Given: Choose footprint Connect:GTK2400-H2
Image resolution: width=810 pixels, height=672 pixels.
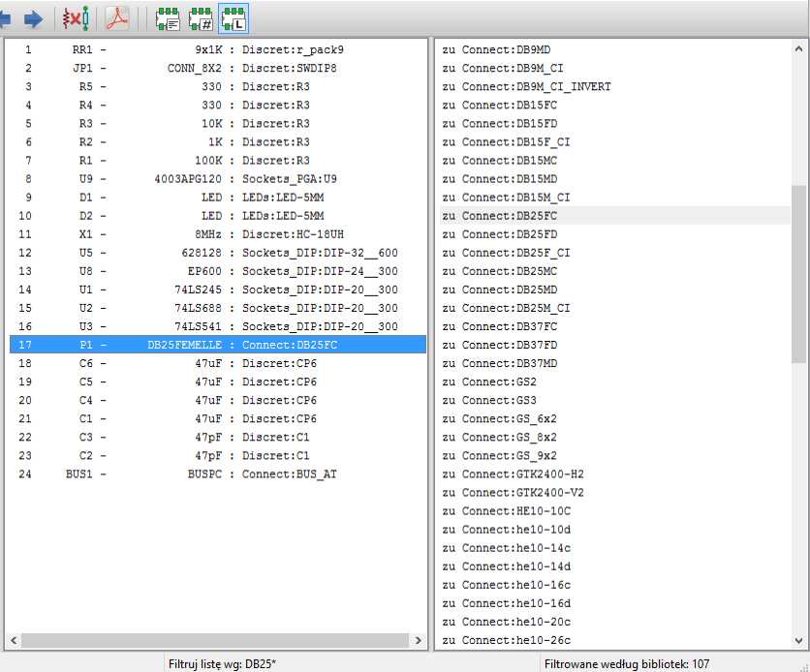Looking at the screenshot, I should point(614,474).
